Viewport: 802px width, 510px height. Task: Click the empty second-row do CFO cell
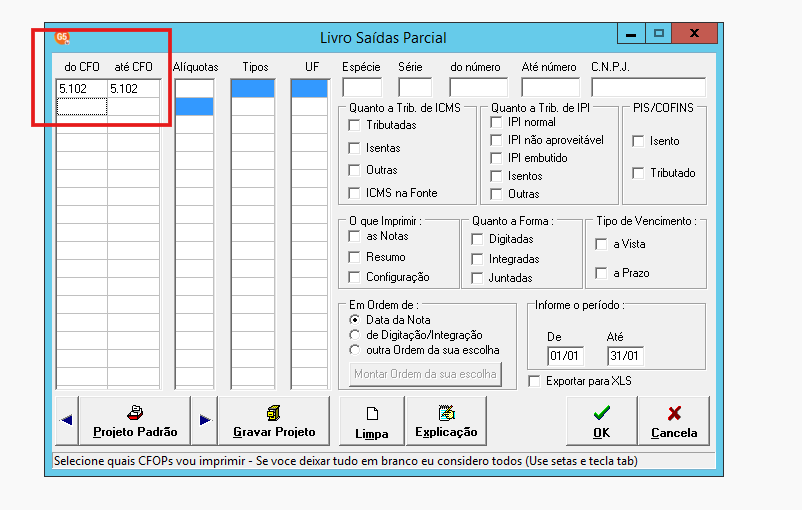click(82, 106)
